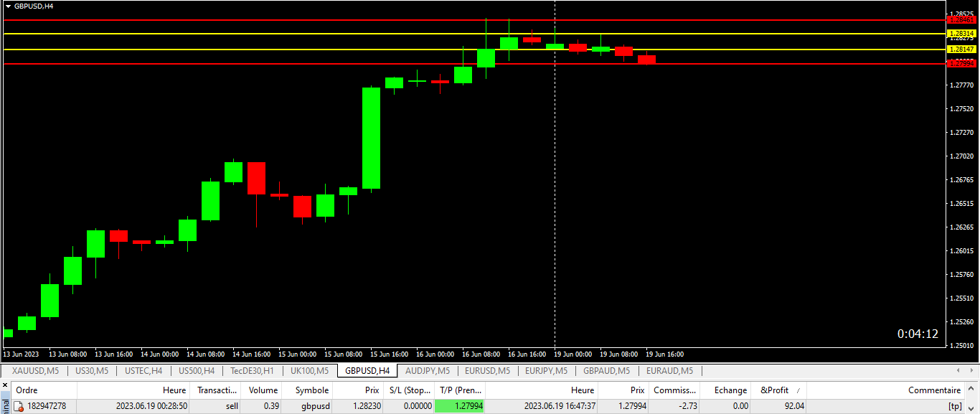This screenshot has height=414, width=980.
Task: Sort by the Volume column header
Action: [261, 390]
